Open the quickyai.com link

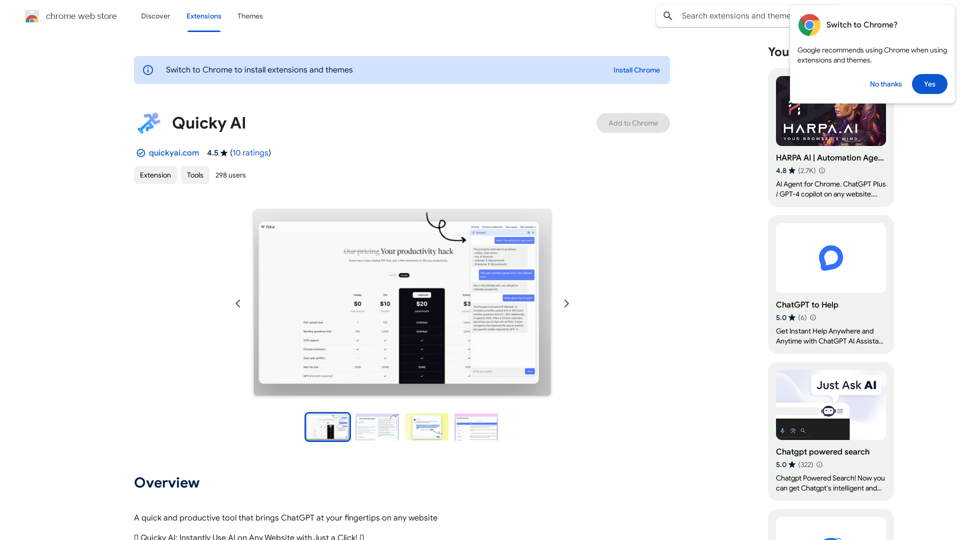point(174,153)
